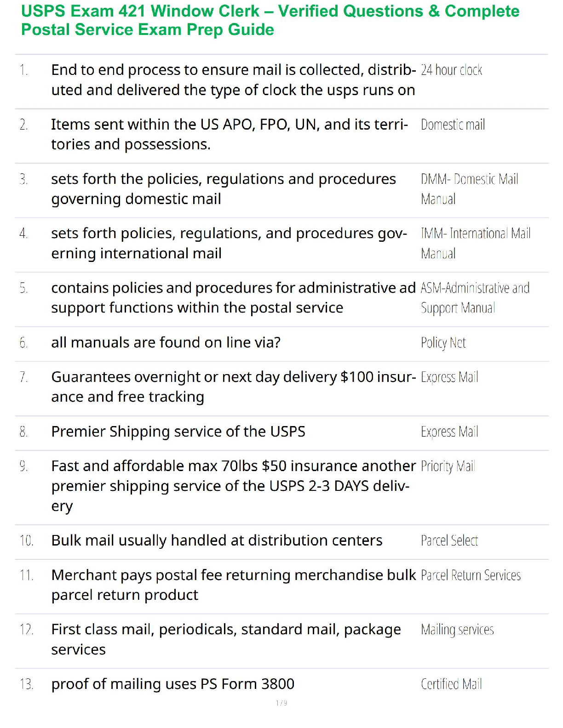Click 'IMM- International Mail Manual' answer

(x=475, y=243)
